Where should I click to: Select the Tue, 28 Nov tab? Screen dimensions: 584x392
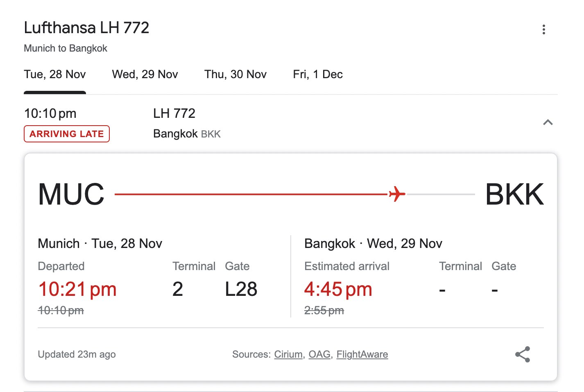(x=55, y=74)
